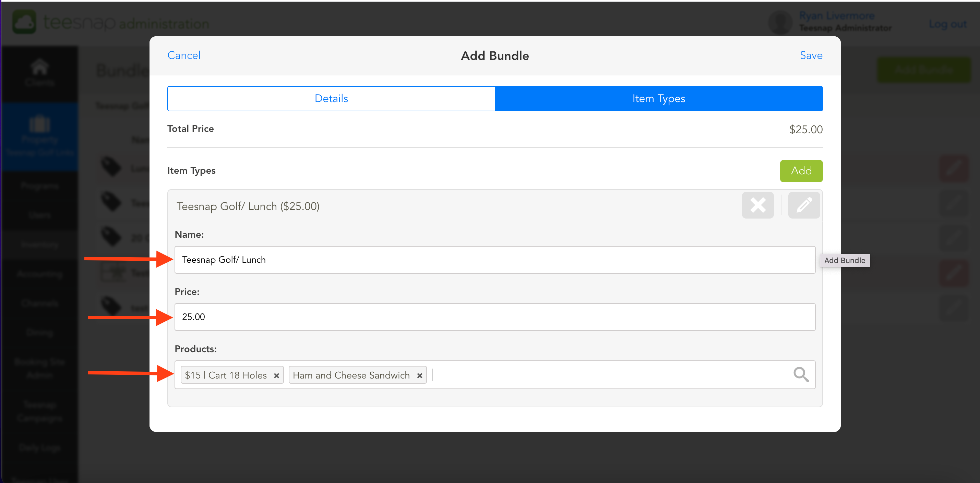This screenshot has height=483, width=980.
Task: Focus the Price input field
Action: pyautogui.click(x=494, y=317)
